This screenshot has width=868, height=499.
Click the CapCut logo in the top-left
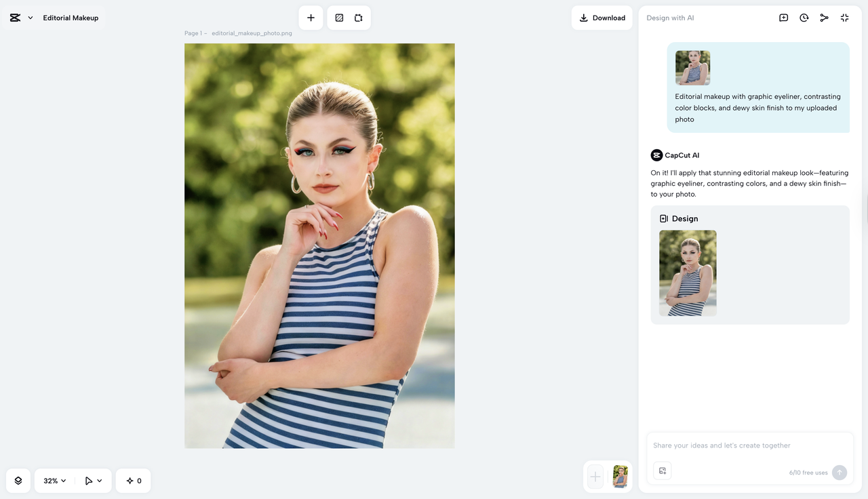click(x=15, y=17)
